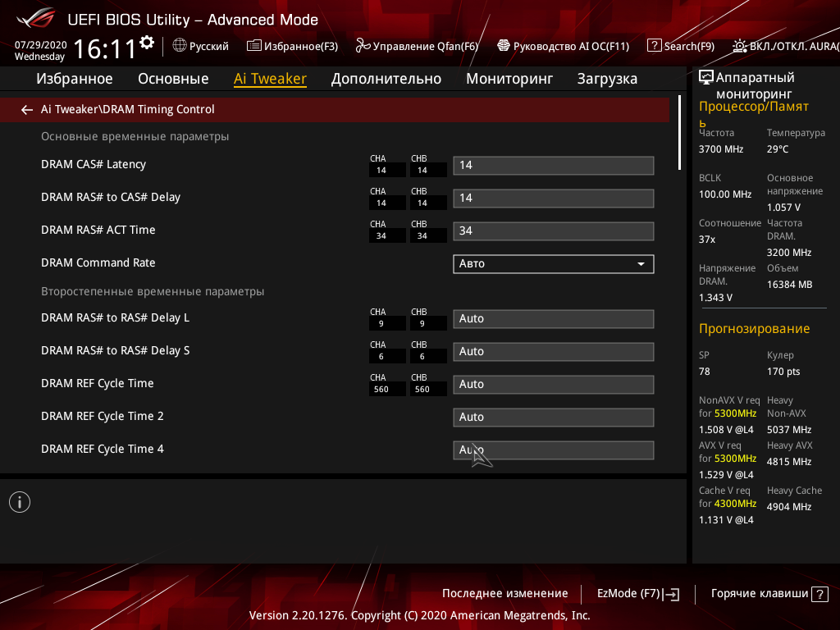840x630 pixels.
Task: Click Последнее изменение button
Action: [504, 594]
